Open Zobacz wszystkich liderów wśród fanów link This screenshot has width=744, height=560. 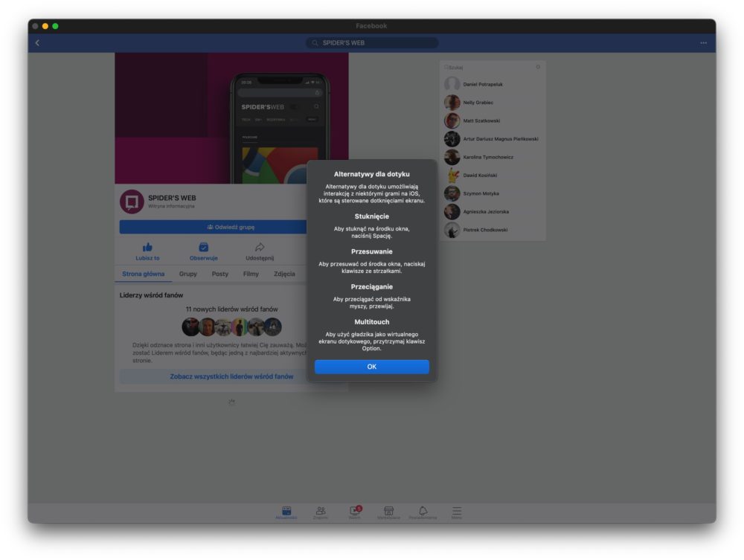pyautogui.click(x=231, y=376)
